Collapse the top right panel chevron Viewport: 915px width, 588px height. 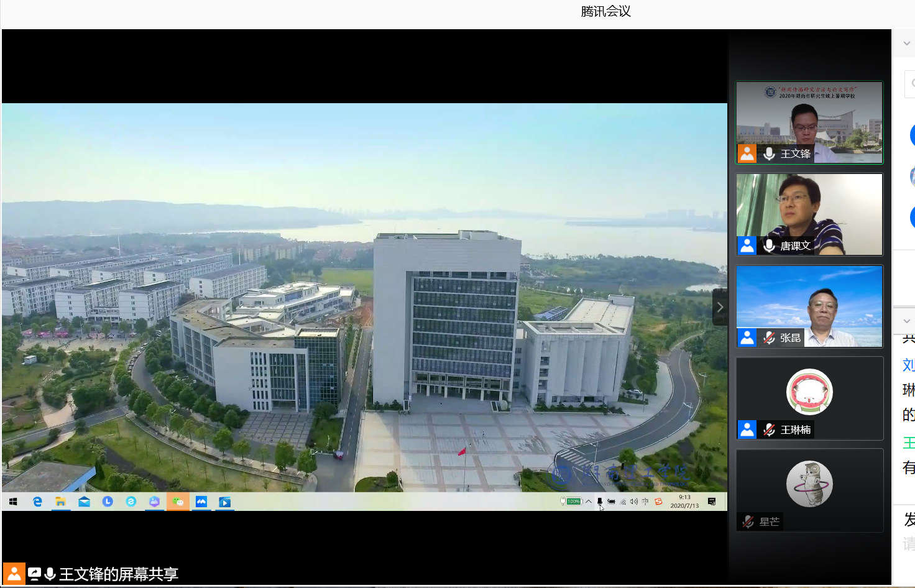pos(906,44)
